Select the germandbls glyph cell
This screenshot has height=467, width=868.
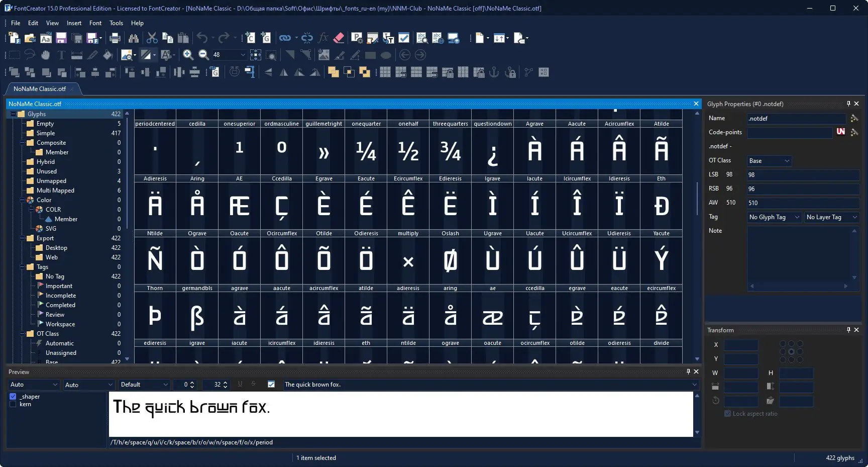197,312
